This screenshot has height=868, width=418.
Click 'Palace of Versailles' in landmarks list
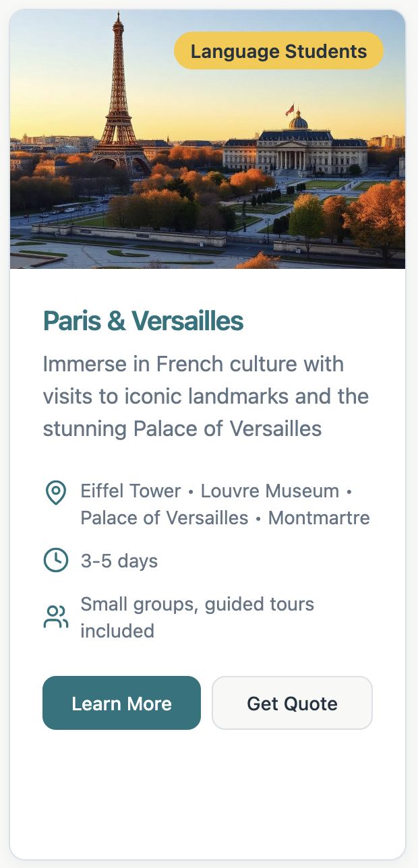tap(165, 518)
